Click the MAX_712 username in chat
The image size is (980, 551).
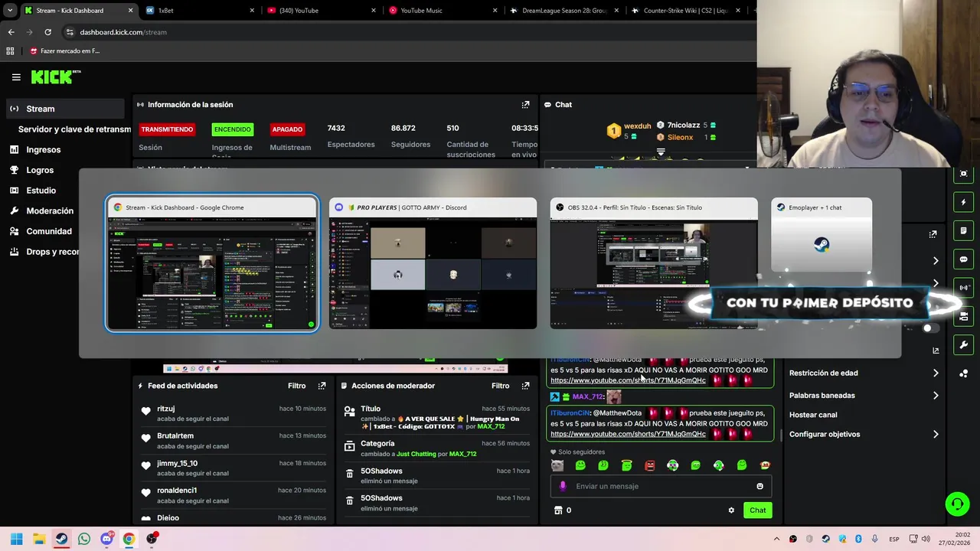point(588,397)
